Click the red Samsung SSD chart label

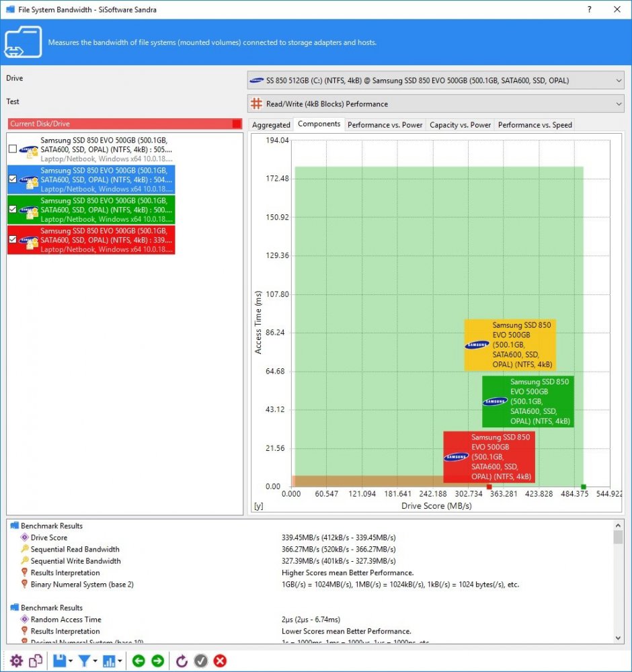[489, 457]
